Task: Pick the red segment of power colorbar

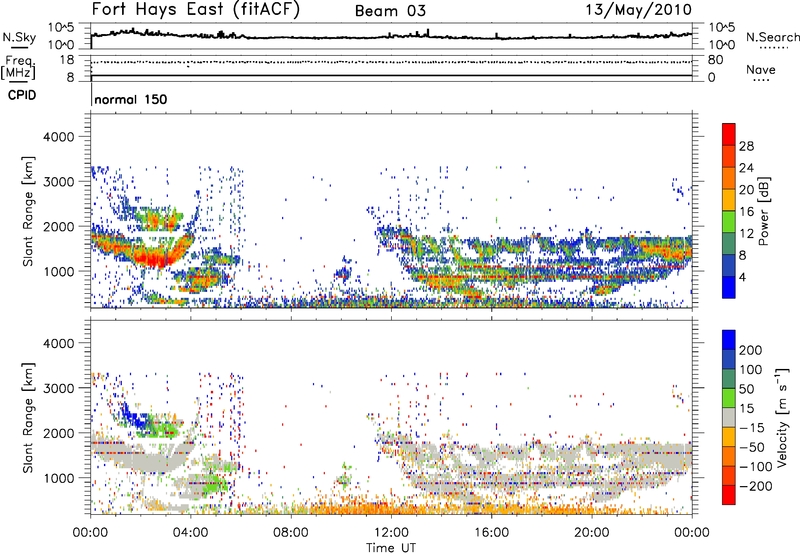Action: click(729, 135)
